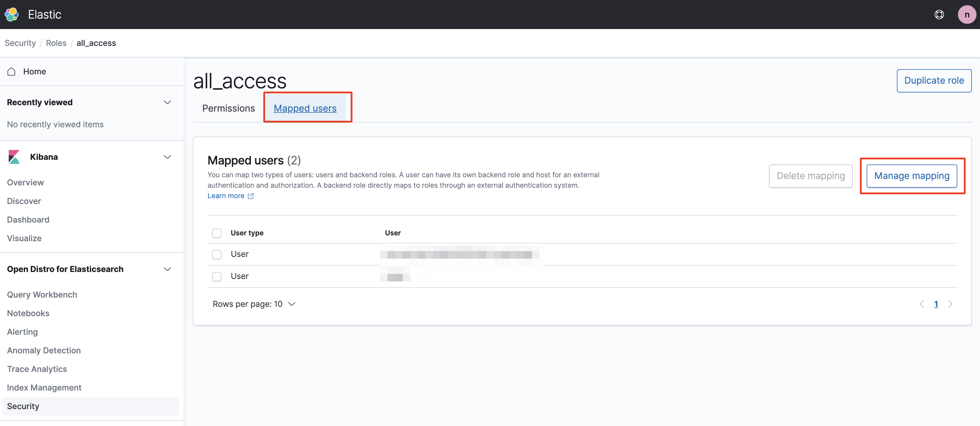Switch to the Permissions tab
Viewport: 980px width, 426px height.
tap(228, 108)
